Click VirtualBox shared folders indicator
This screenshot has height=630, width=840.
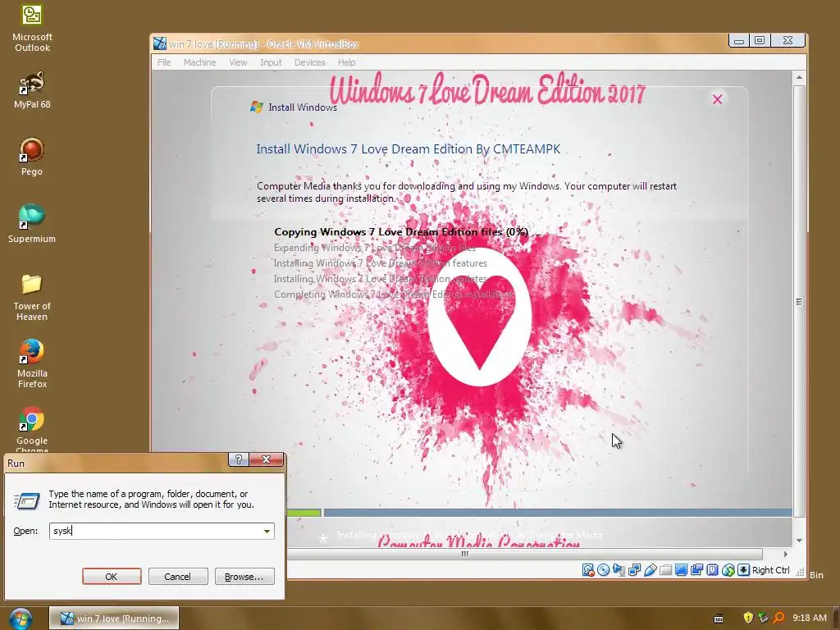pos(665,570)
